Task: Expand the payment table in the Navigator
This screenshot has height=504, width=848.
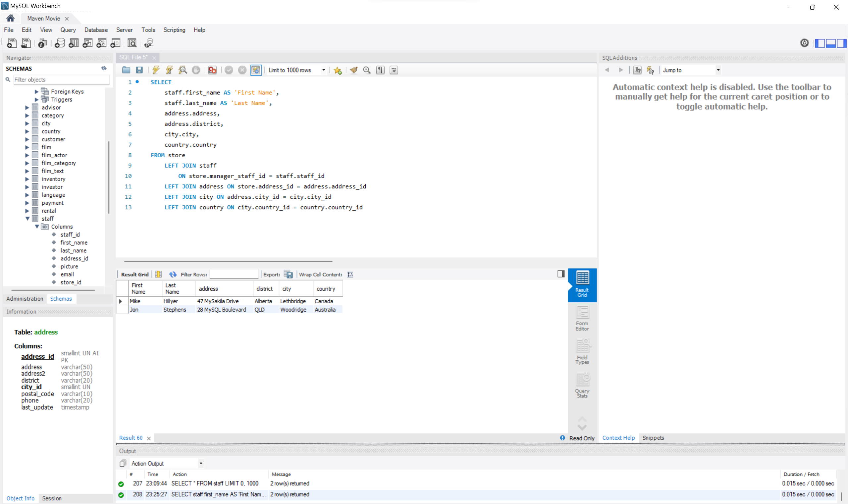Action: (27, 203)
